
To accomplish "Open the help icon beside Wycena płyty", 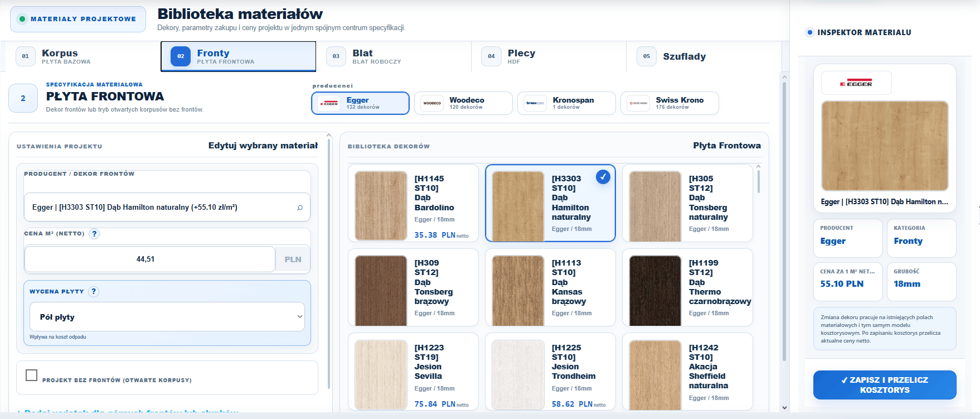I will point(94,291).
